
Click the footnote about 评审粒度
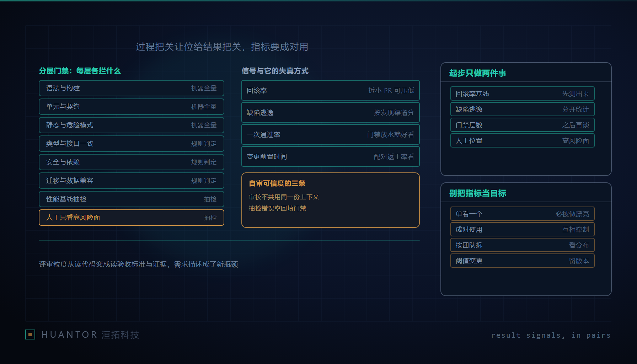click(x=139, y=264)
